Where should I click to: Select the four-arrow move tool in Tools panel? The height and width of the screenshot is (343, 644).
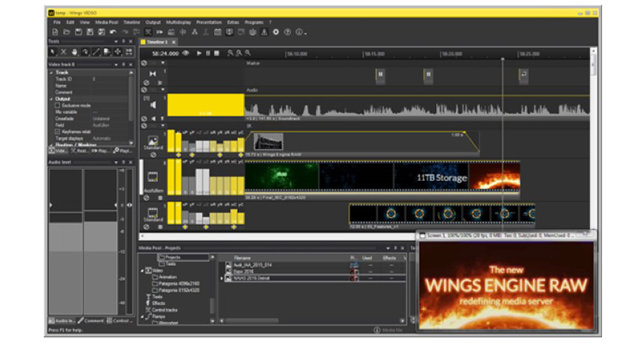[118, 52]
